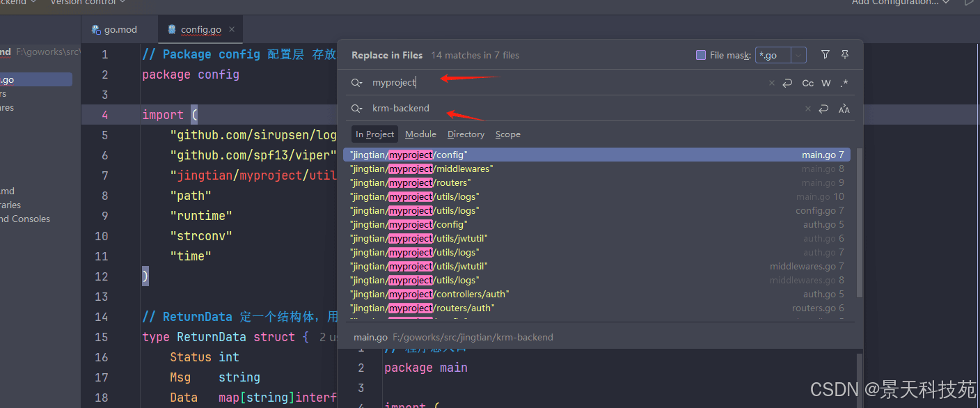Insert new line in replace field
Image resolution: width=980 pixels, height=408 pixels.
pyautogui.click(x=823, y=109)
